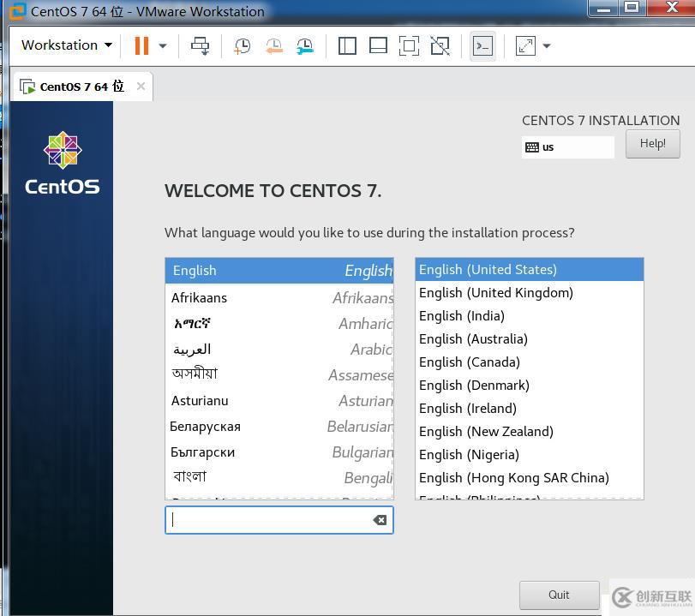Viewport: 695px width, 616px height.
Task: Choose English (Australia) locale
Action: pyautogui.click(x=530, y=339)
